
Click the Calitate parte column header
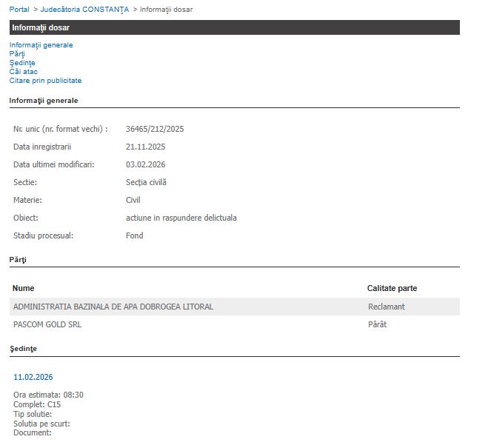[392, 288]
